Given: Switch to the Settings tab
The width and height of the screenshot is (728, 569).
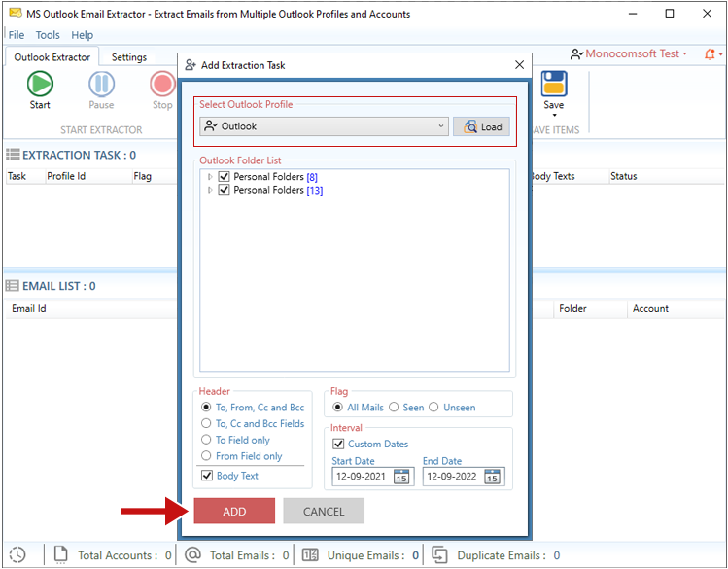Looking at the screenshot, I should 129,57.
